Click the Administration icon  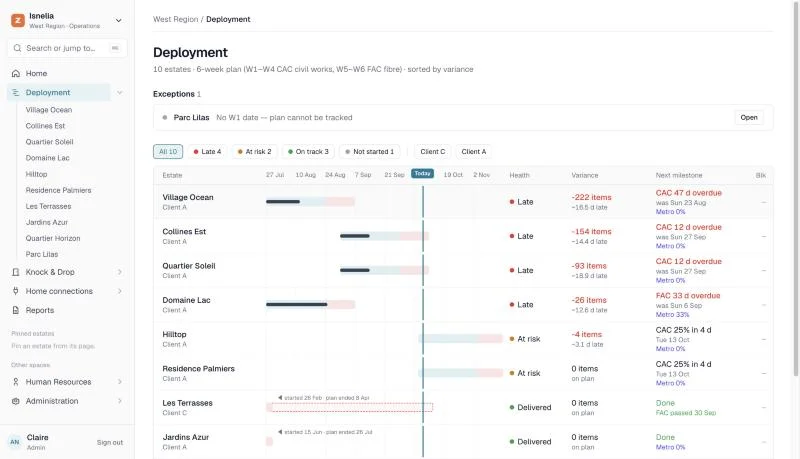point(16,401)
